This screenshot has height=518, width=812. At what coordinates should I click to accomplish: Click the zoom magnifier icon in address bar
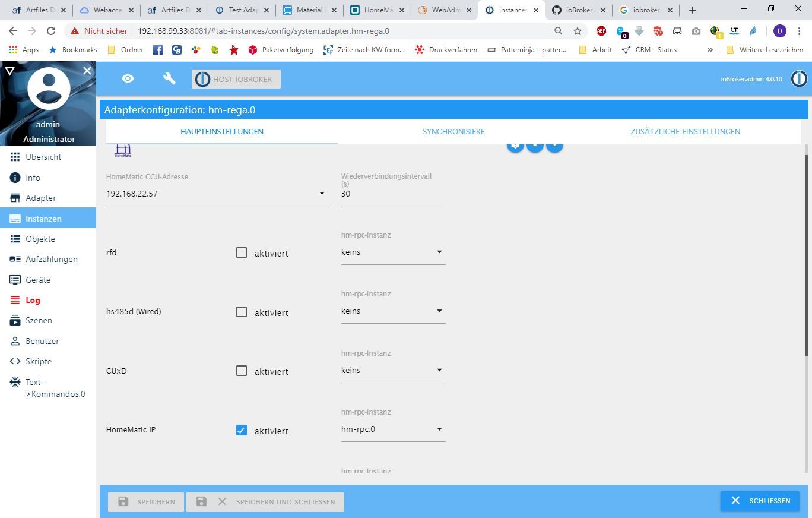click(558, 31)
